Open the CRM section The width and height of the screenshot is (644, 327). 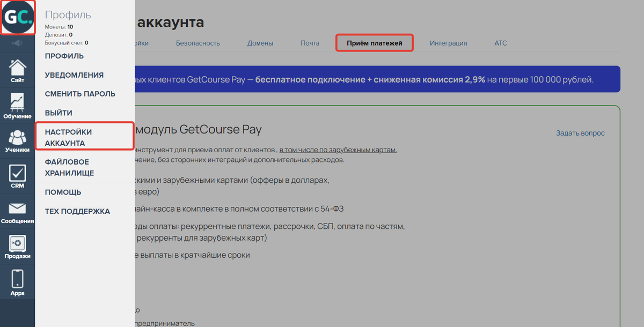click(18, 176)
